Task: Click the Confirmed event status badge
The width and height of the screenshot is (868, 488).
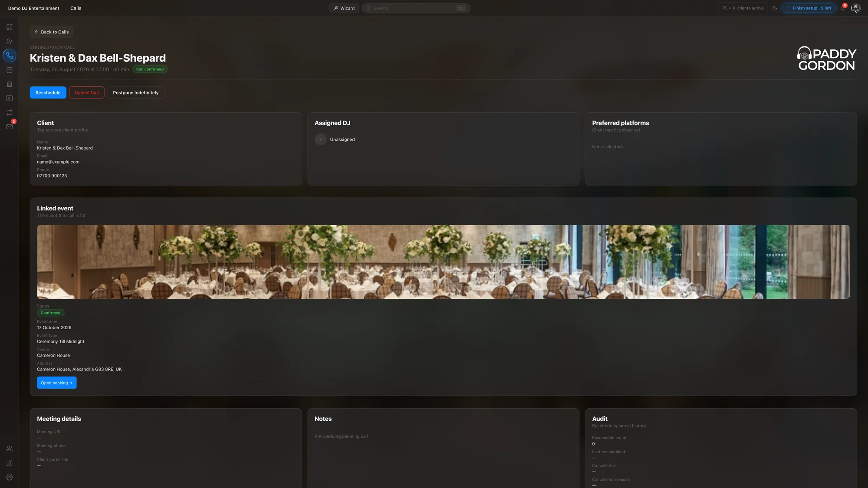Action: [51, 313]
